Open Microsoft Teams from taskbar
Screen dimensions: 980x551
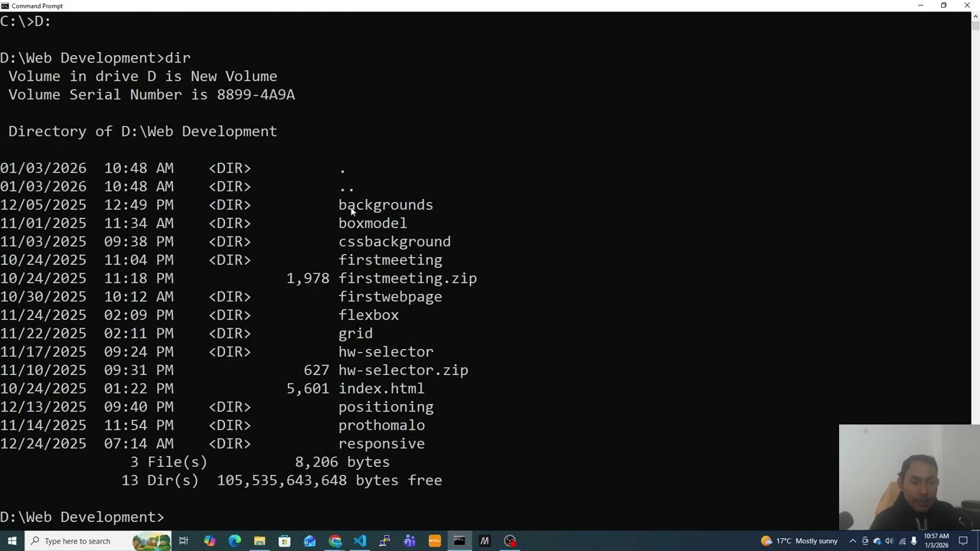[410, 541]
